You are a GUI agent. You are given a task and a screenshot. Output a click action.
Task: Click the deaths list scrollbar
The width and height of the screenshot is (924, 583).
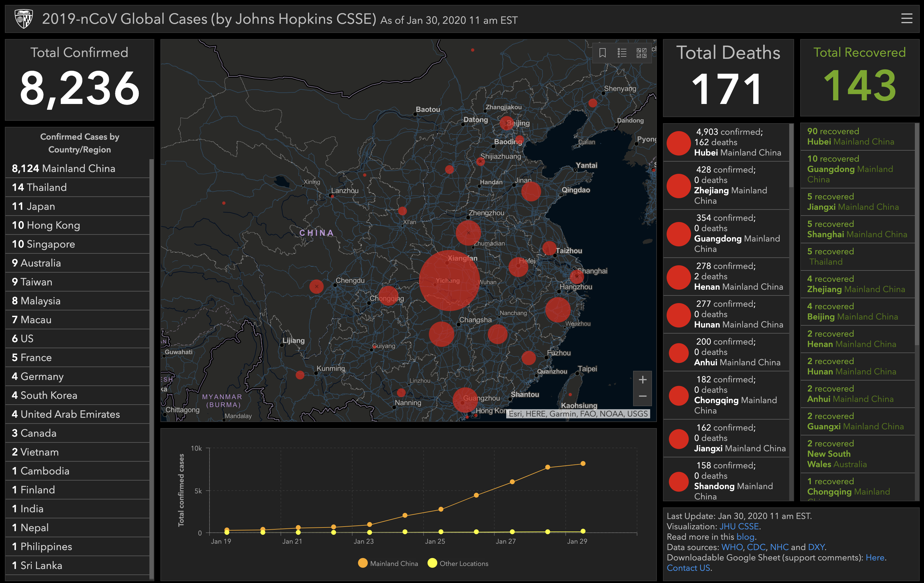point(791,155)
